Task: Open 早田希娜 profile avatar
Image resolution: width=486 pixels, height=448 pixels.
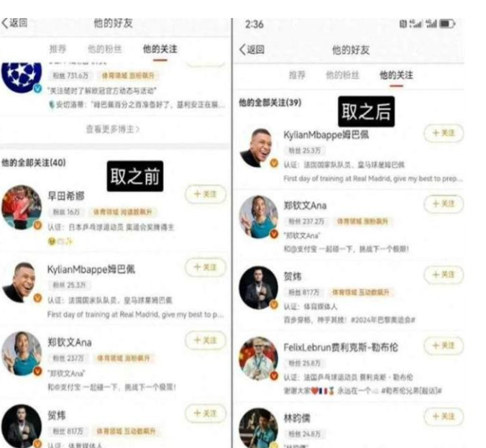Action: click(22, 207)
